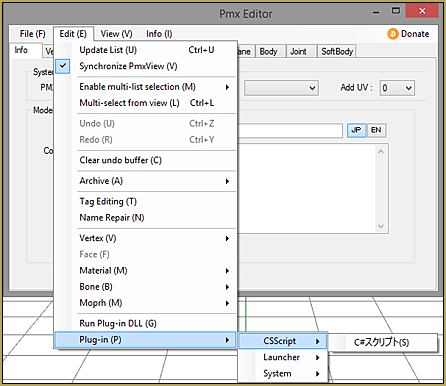Click the comment box scroll-up arrow
446x386 pixels.
(x=381, y=152)
